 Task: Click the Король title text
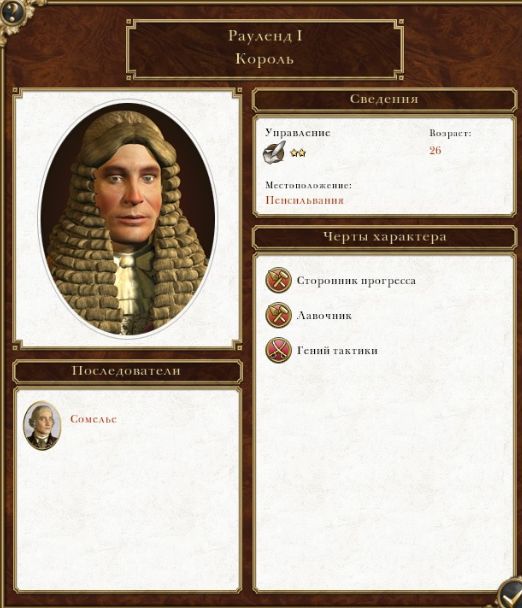click(x=265, y=59)
